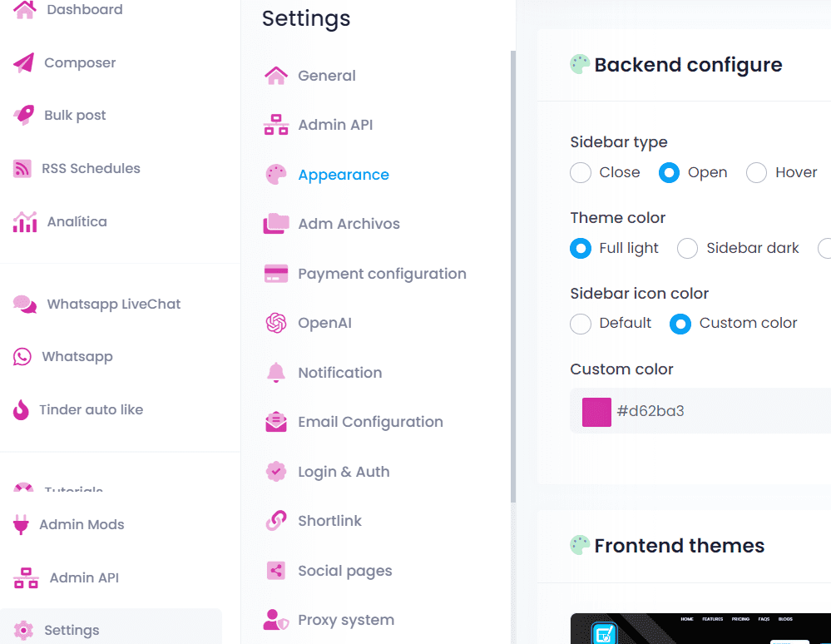Go to Admin Mods page
Viewport: 831px width, 644px height.
[82, 525]
